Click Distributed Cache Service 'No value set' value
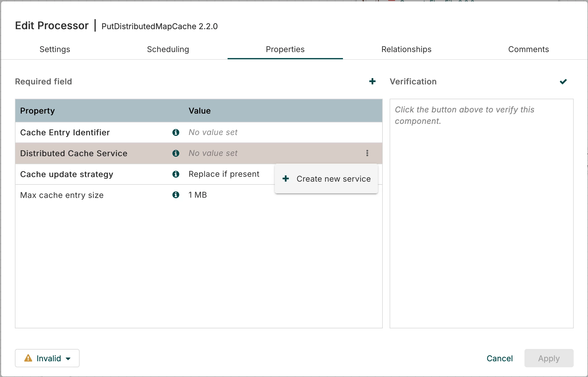 pos(213,153)
